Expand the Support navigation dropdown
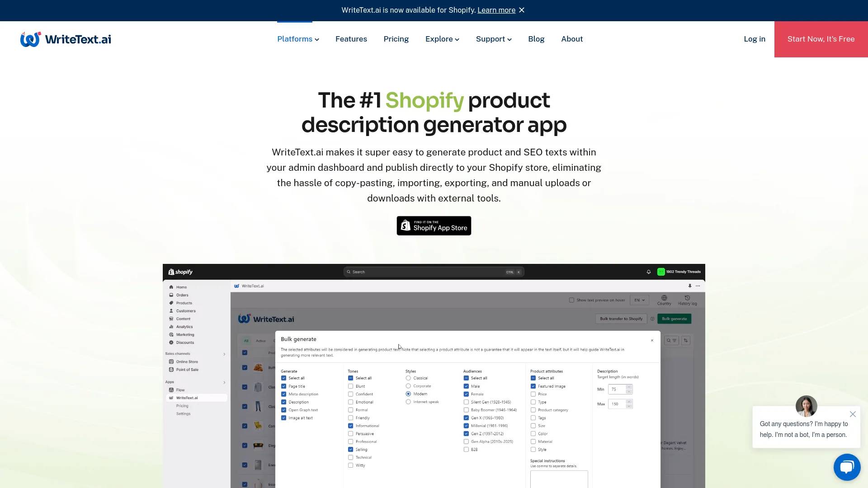The height and width of the screenshot is (488, 868). 493,39
